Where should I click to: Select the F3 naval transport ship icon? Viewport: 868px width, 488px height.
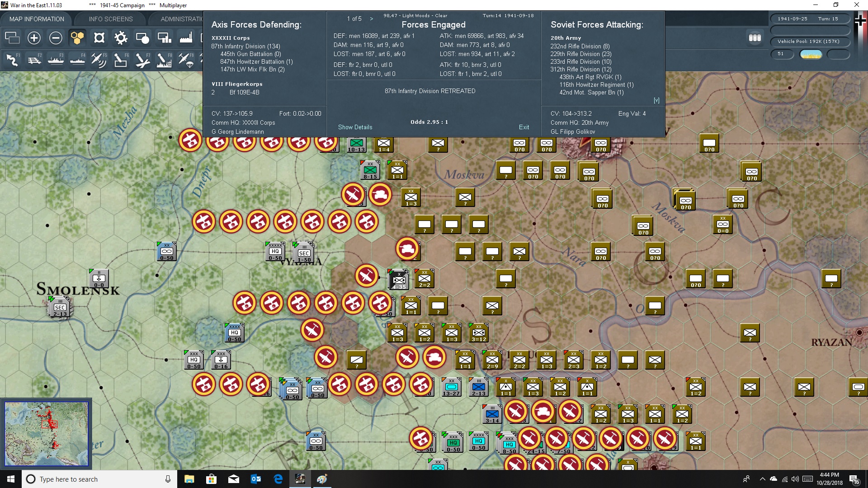pos(56,60)
